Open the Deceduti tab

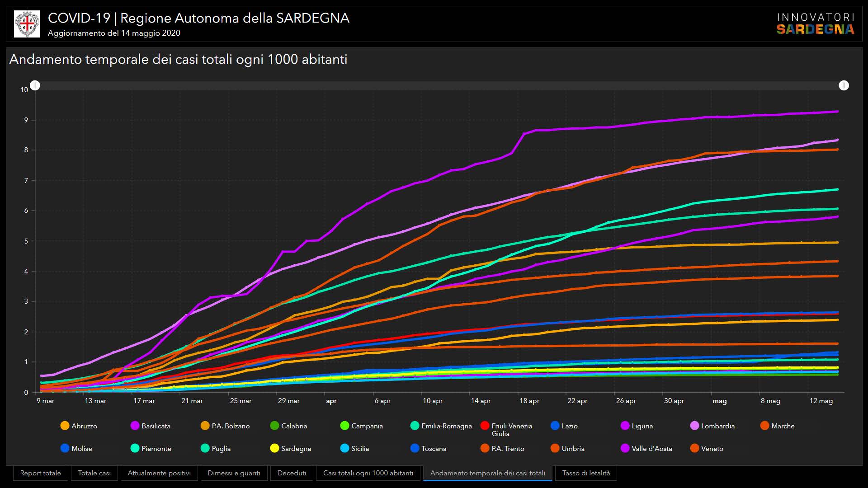[292, 473]
